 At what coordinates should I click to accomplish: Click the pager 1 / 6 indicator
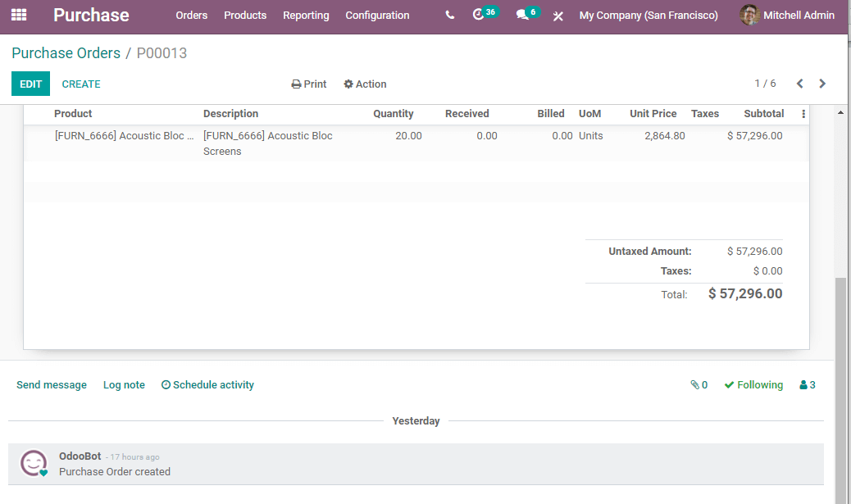(765, 84)
